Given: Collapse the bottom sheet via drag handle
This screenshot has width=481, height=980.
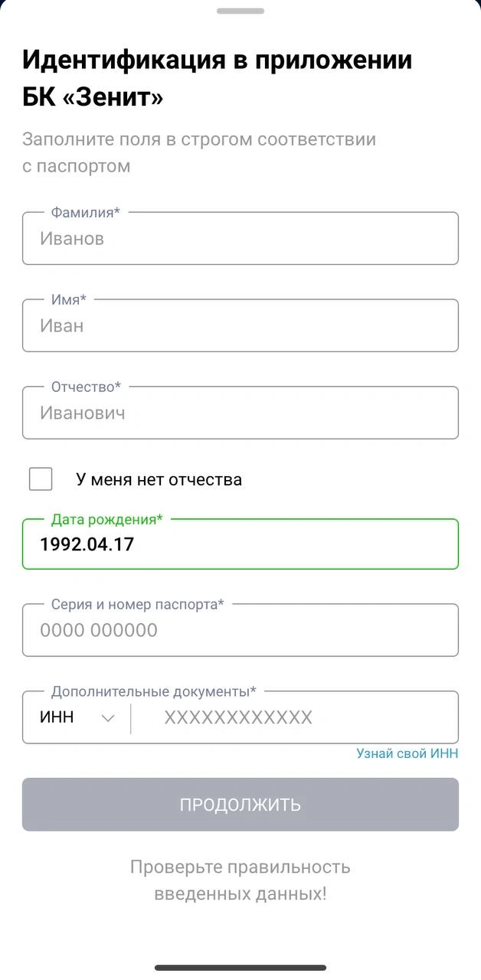Looking at the screenshot, I should pyautogui.click(x=240, y=11).
